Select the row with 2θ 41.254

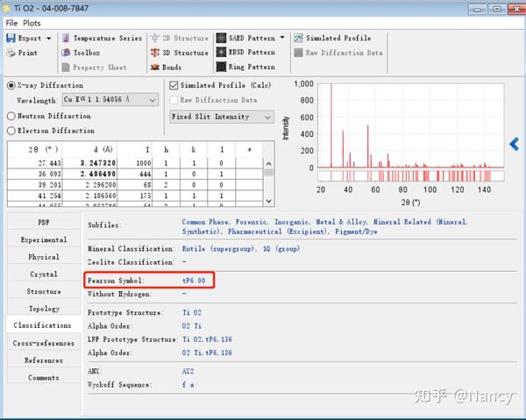click(x=135, y=196)
